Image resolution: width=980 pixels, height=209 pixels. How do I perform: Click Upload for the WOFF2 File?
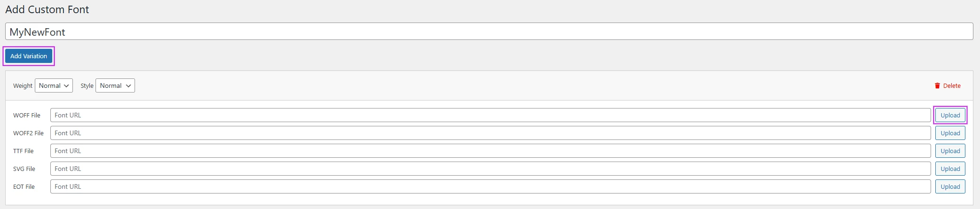pos(950,133)
